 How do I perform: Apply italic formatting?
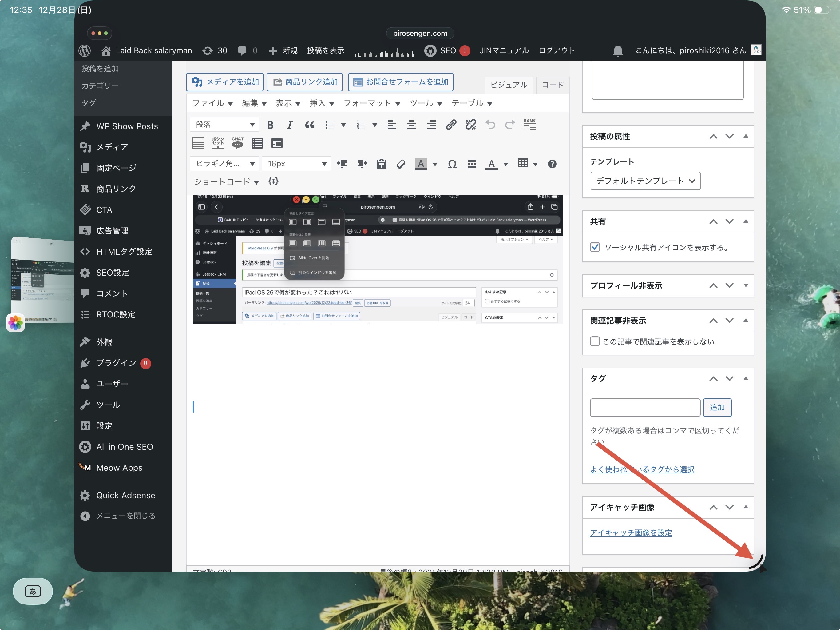(289, 125)
